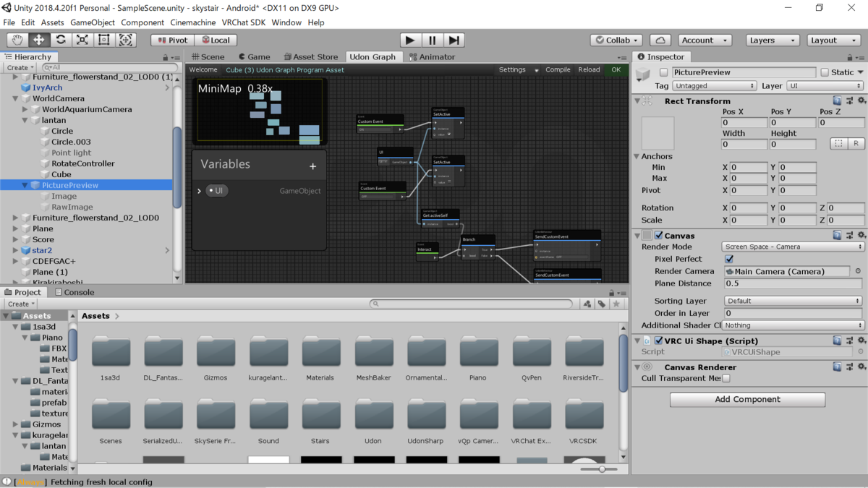Viewport: 868px width, 488px height.
Task: Add a new variable with plus icon
Action: (x=312, y=166)
